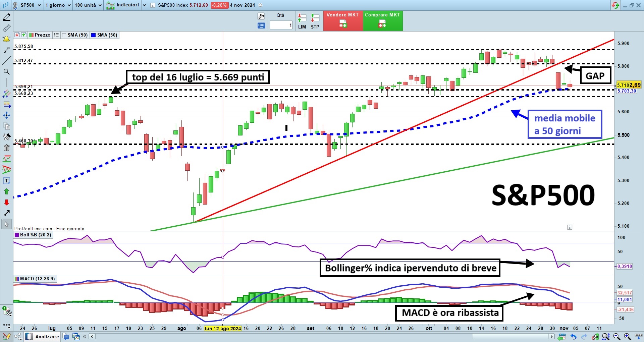
Task: Click the copy objects icon
Action: coord(6,126)
